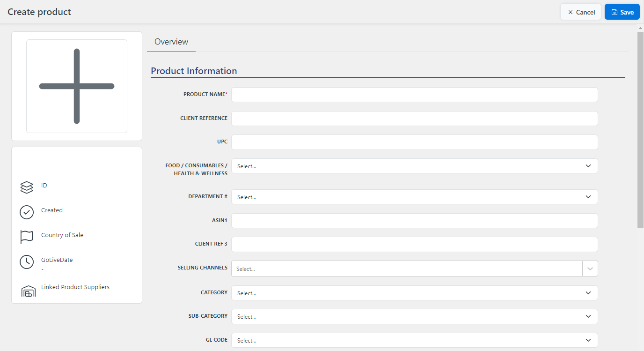This screenshot has height=351, width=644.
Task: Click the large plus add-image icon
Action: (77, 86)
